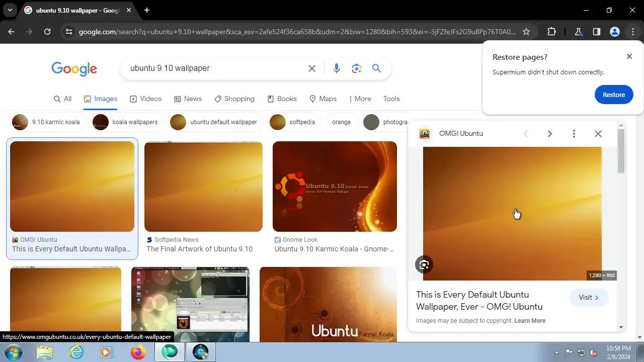Screen dimensions: 644x362
Task: Open the desktop bokeh screenshot thumbnail
Action: [x=190, y=305]
